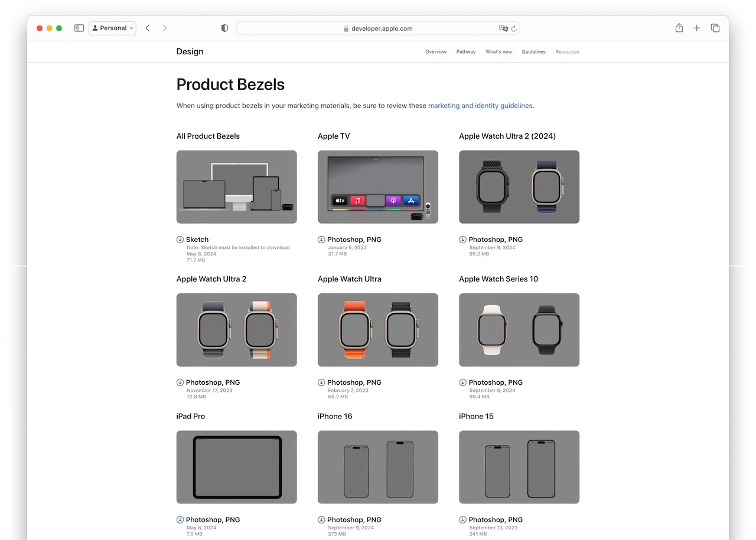The image size is (756, 540).
Task: Click download icon under Apple Watch Ultra 2 (2024)
Action: pos(462,240)
